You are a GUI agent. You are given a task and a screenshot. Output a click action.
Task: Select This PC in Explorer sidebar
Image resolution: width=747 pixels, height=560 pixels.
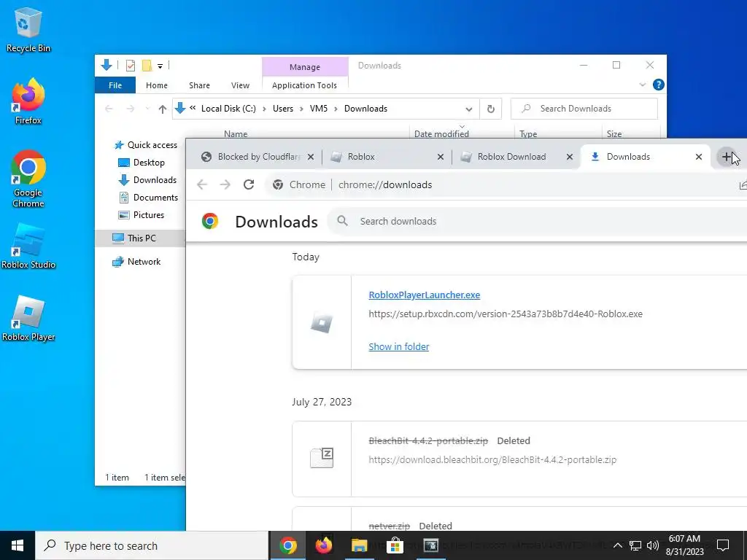140,238
